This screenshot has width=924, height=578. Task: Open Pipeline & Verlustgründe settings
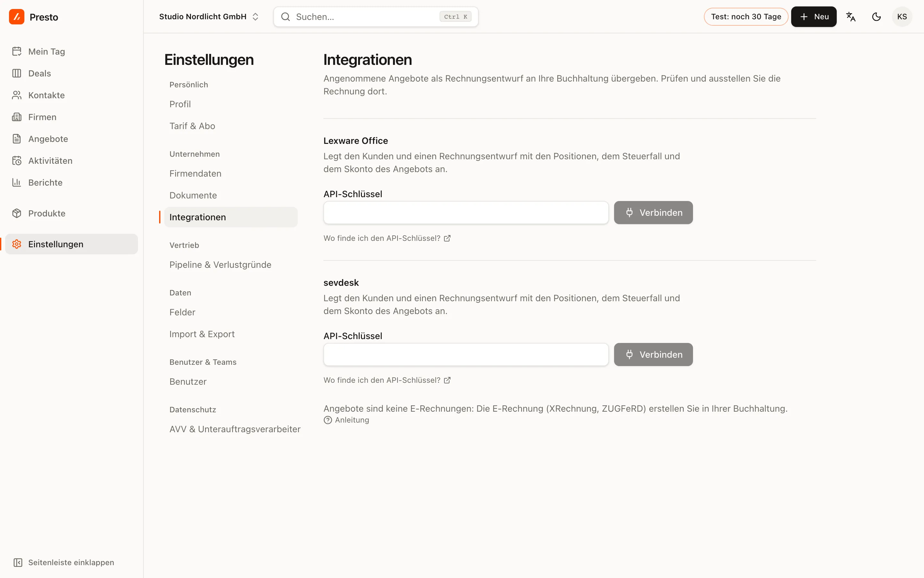coord(231,265)
